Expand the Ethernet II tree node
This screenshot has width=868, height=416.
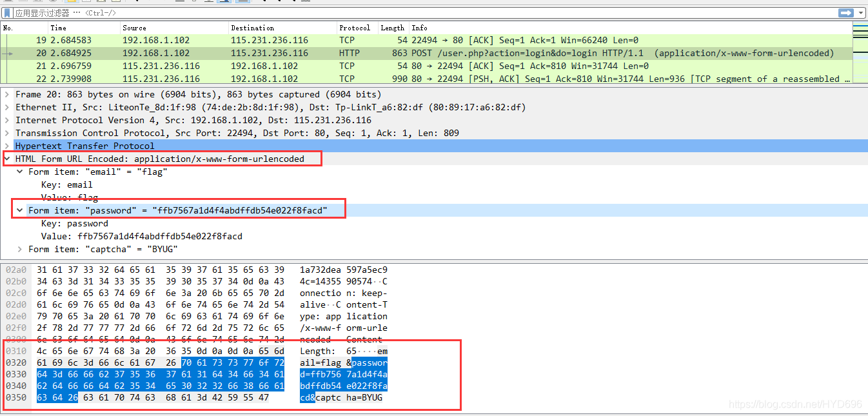[x=7, y=107]
